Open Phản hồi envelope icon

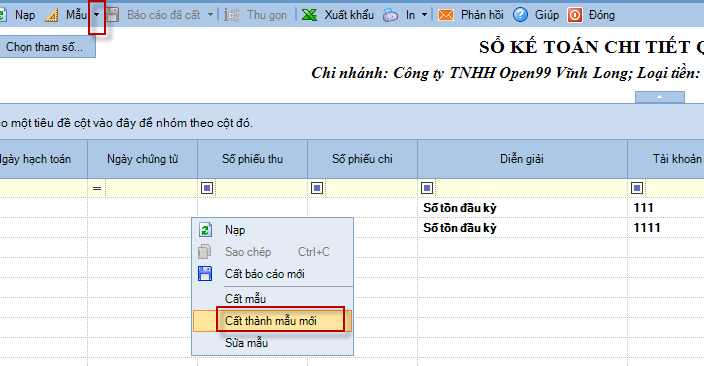click(x=445, y=15)
